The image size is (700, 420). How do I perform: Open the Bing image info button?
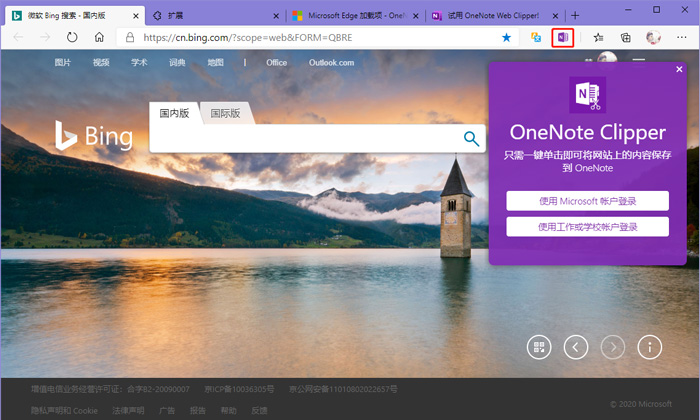click(x=650, y=347)
